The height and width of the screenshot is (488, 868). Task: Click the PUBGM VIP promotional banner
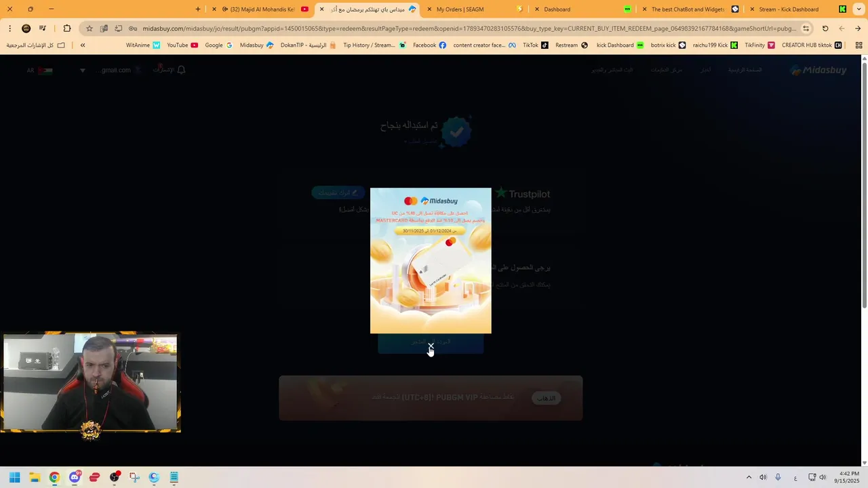tap(431, 398)
